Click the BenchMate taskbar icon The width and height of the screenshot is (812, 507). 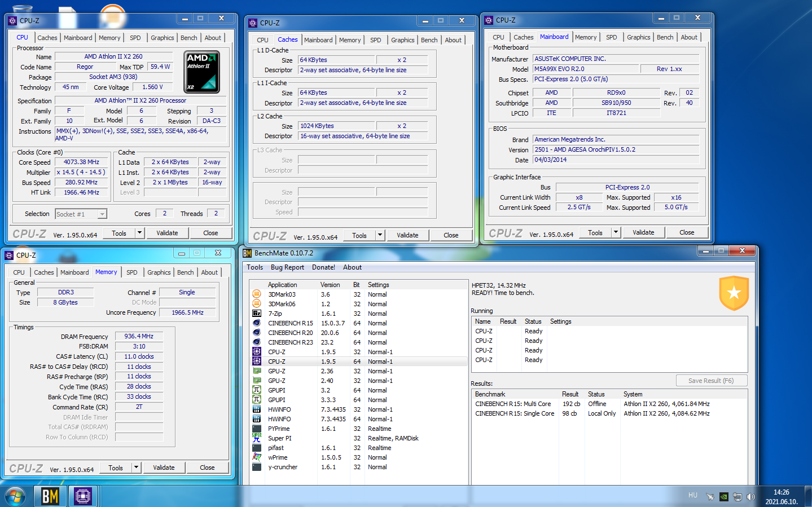[50, 496]
